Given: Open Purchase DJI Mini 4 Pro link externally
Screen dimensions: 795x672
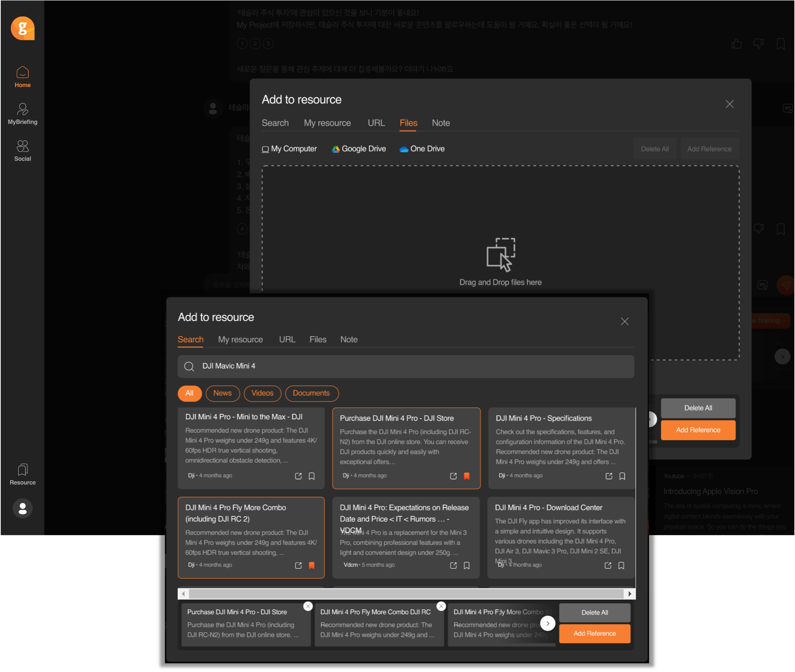Looking at the screenshot, I should point(453,476).
